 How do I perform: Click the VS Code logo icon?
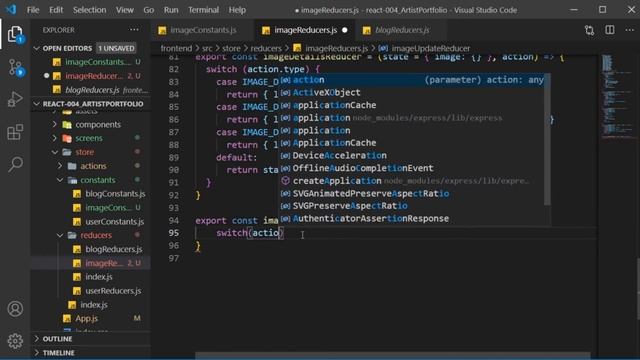[x=11, y=9]
